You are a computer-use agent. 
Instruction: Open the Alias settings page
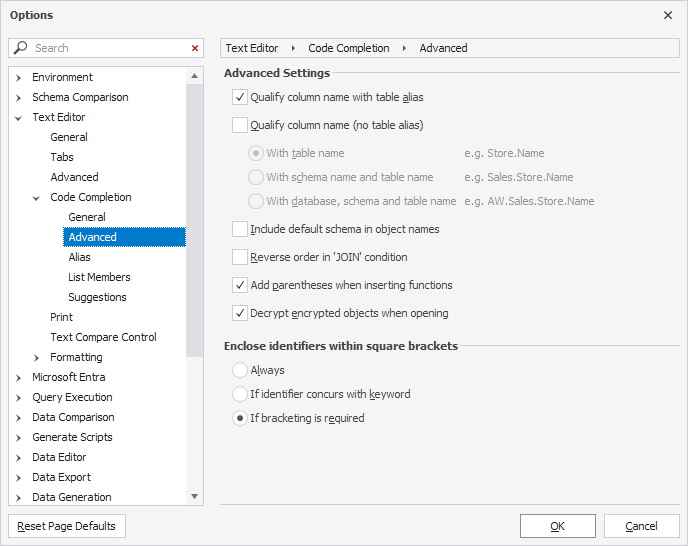coord(79,257)
